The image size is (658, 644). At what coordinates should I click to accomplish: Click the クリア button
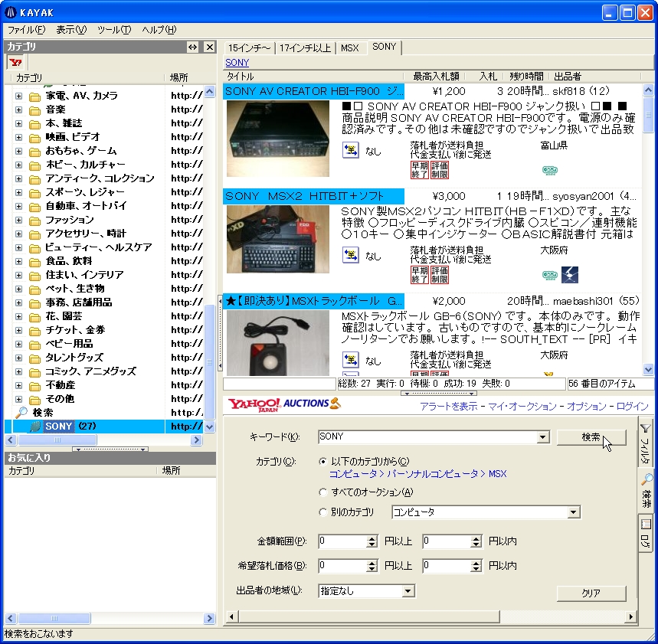pos(591,593)
